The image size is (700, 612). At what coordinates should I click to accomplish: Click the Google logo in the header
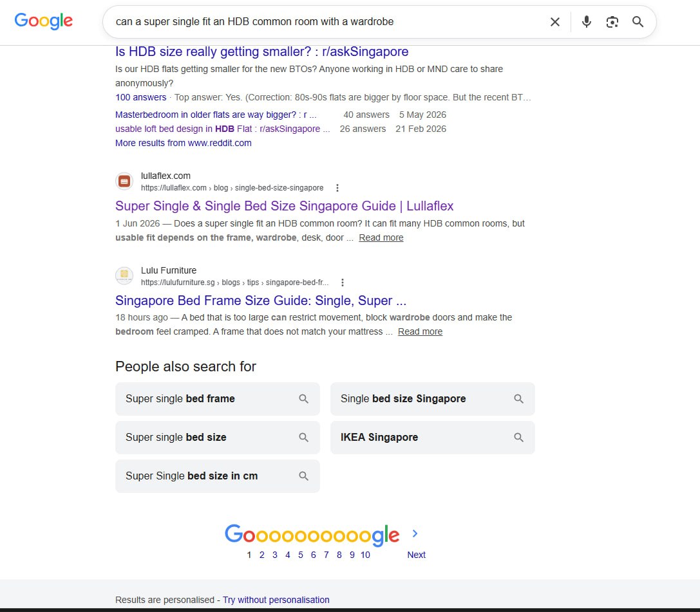(x=43, y=21)
